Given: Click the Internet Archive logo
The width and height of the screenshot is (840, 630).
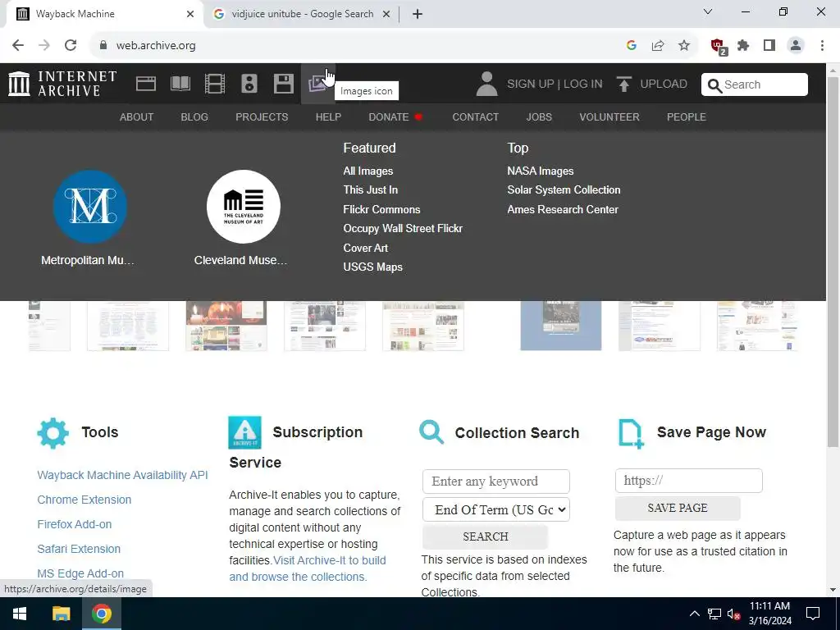Looking at the screenshot, I should pyautogui.click(x=62, y=84).
